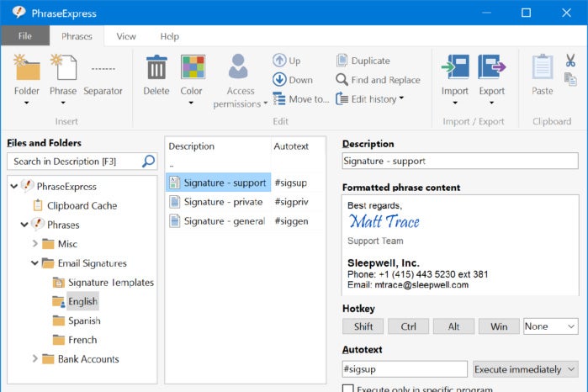Collapse the Email Signatures folder
Screen dimensions: 588x392
coord(34,262)
